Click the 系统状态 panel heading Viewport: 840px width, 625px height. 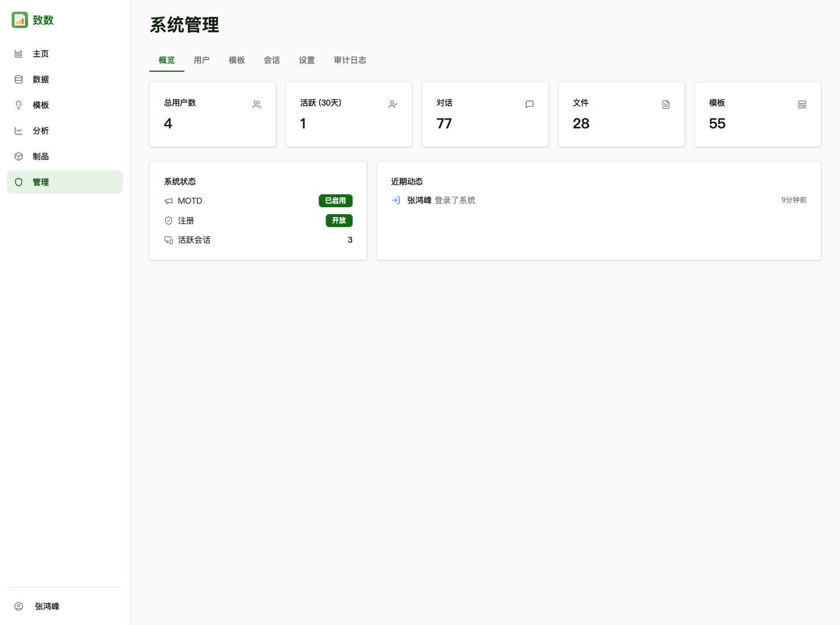click(180, 181)
